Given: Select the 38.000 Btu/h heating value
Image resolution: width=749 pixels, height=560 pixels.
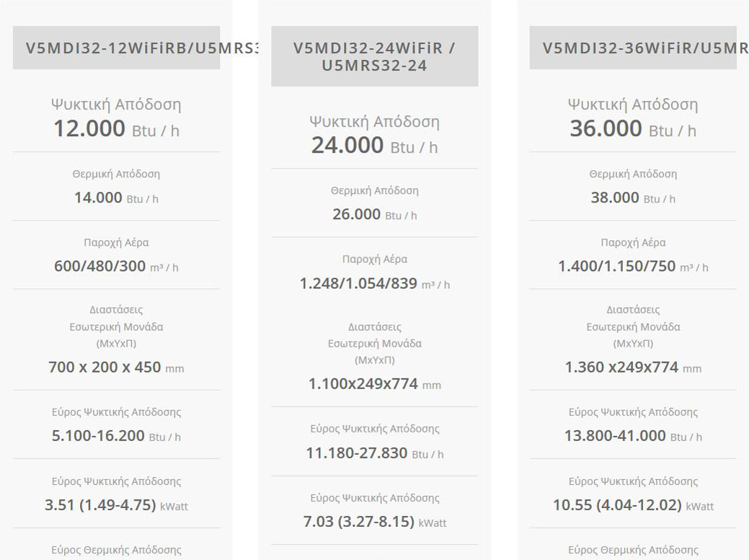Looking at the screenshot, I should tap(633, 197).
